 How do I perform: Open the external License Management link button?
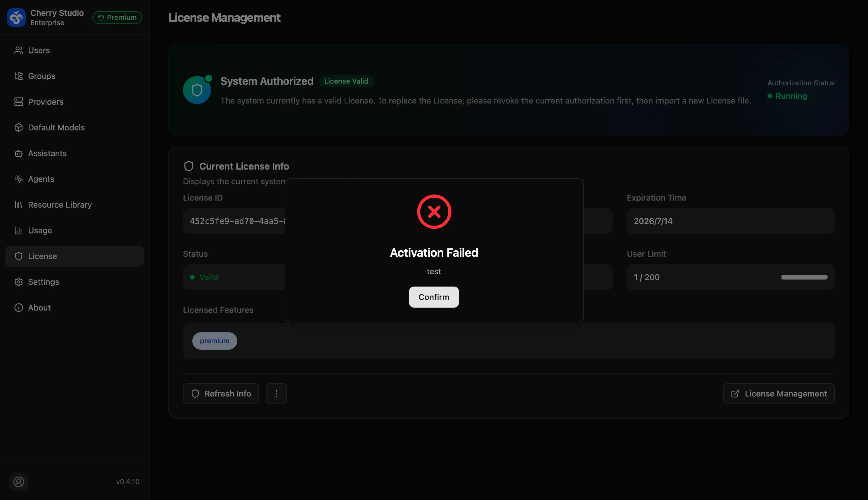(779, 394)
